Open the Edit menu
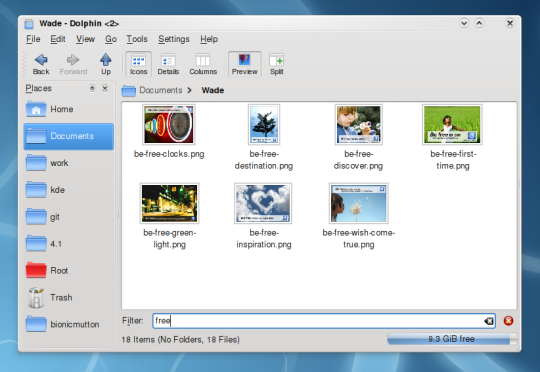 click(x=58, y=39)
